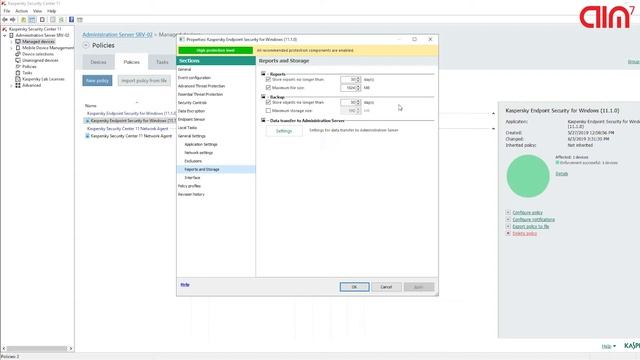Image resolution: width=640 pixels, height=360 pixels.
Task: Toggle Reports 'Store reports no longer than' checkbox
Action: coord(268,79)
